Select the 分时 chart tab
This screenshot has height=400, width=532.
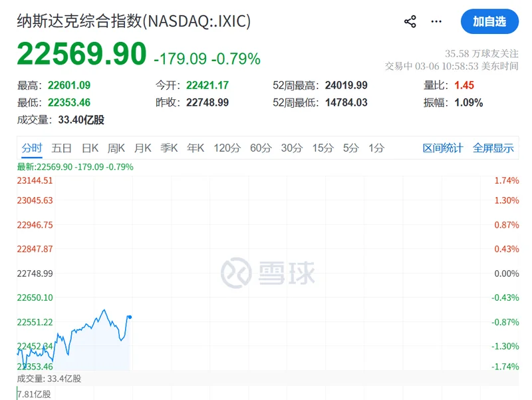point(31,148)
